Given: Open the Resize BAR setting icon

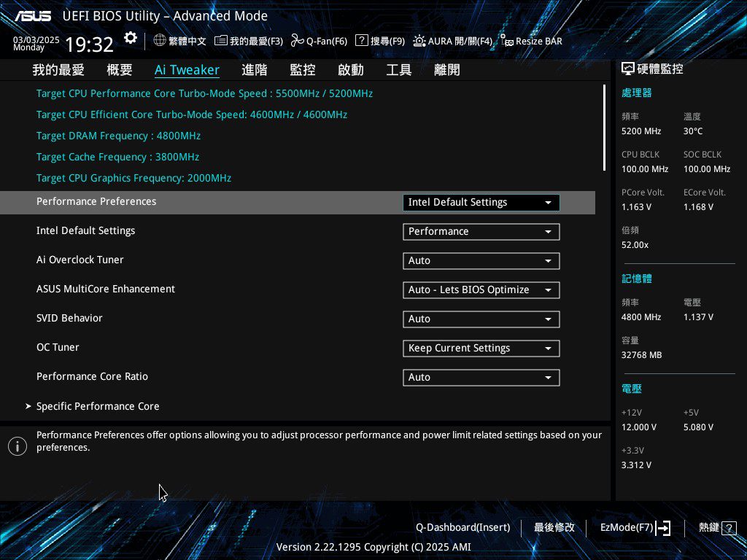Looking at the screenshot, I should click(506, 41).
